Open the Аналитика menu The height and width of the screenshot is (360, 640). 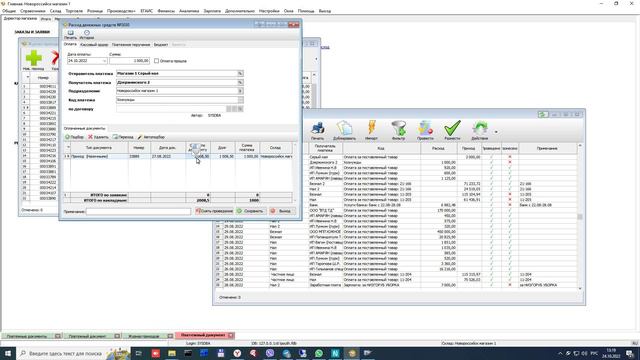[x=189, y=11]
